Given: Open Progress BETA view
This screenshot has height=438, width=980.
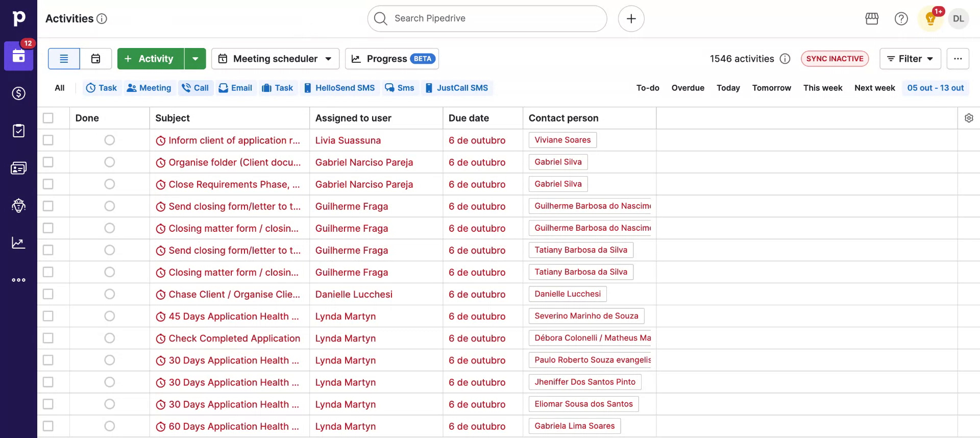Looking at the screenshot, I should coord(392,59).
